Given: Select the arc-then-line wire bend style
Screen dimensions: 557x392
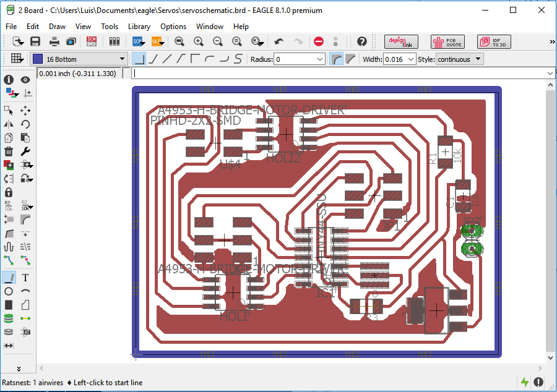Looking at the screenshot, I should pyautogui.click(x=210, y=59).
